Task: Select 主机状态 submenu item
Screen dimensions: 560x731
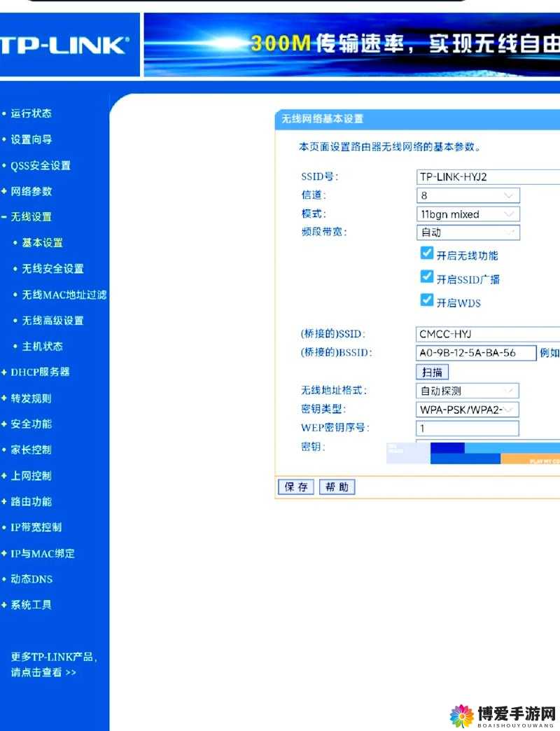Action: (43, 347)
